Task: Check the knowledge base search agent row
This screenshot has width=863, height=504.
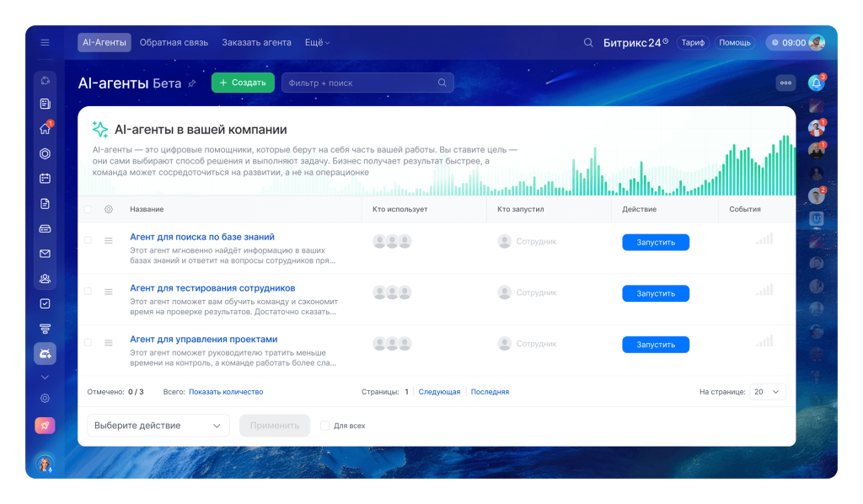Action: (x=88, y=240)
